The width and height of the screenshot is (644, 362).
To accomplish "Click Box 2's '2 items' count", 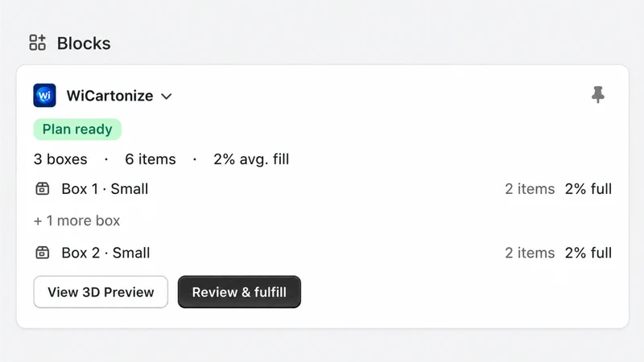I will [x=530, y=253].
